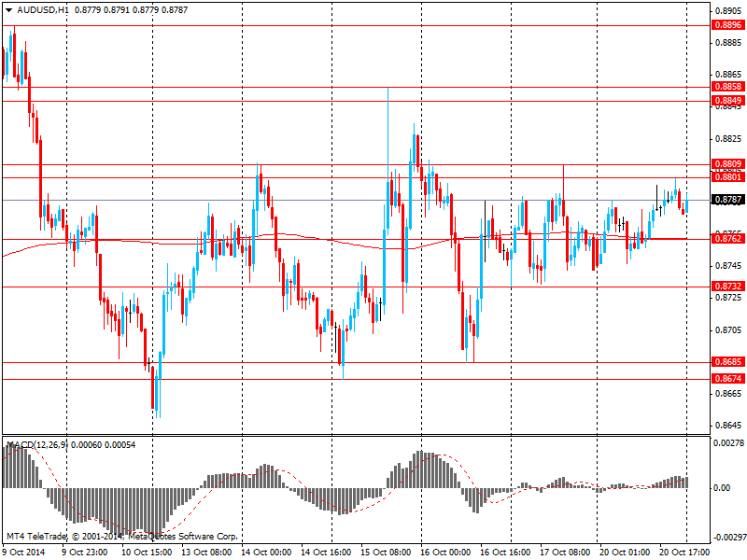Click the 0.8858 resistance price tag

(x=727, y=86)
